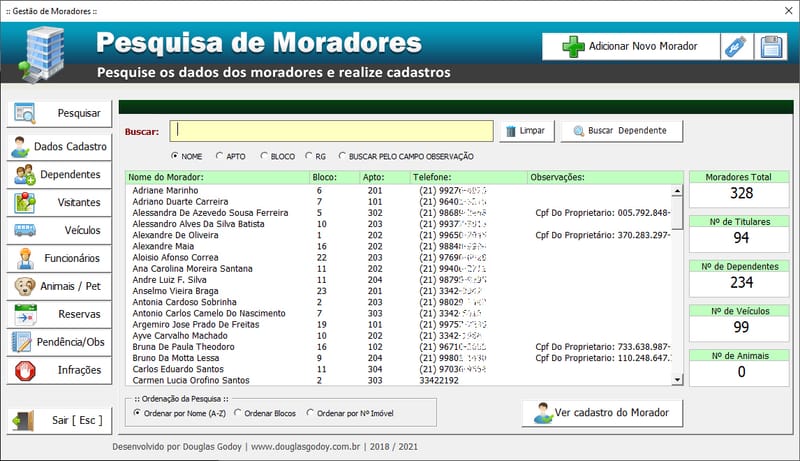Select the Adriano Duarte Carreira row

pos(398,202)
